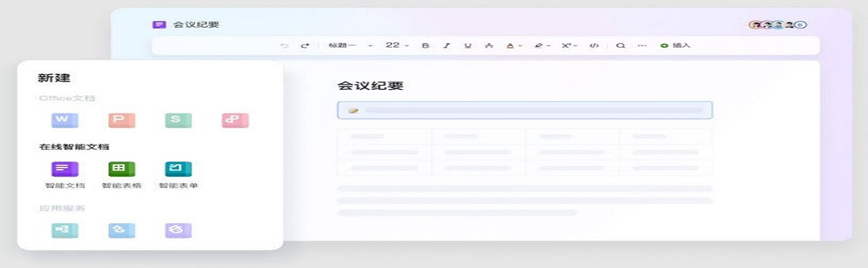Open the purple icon under 应用服务
Viewport: 868px width, 268px height.
178,230
